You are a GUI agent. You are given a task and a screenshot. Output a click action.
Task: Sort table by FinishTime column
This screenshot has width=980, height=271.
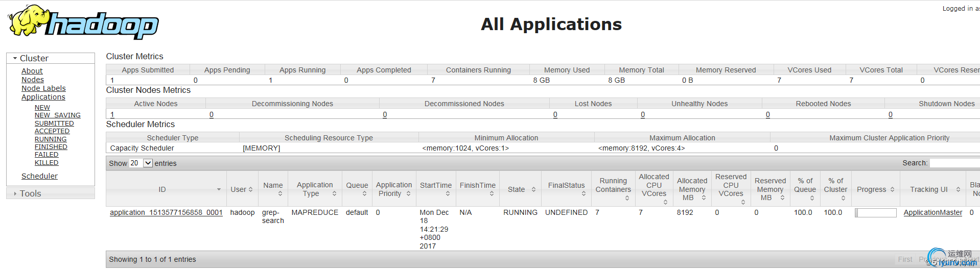point(478,189)
